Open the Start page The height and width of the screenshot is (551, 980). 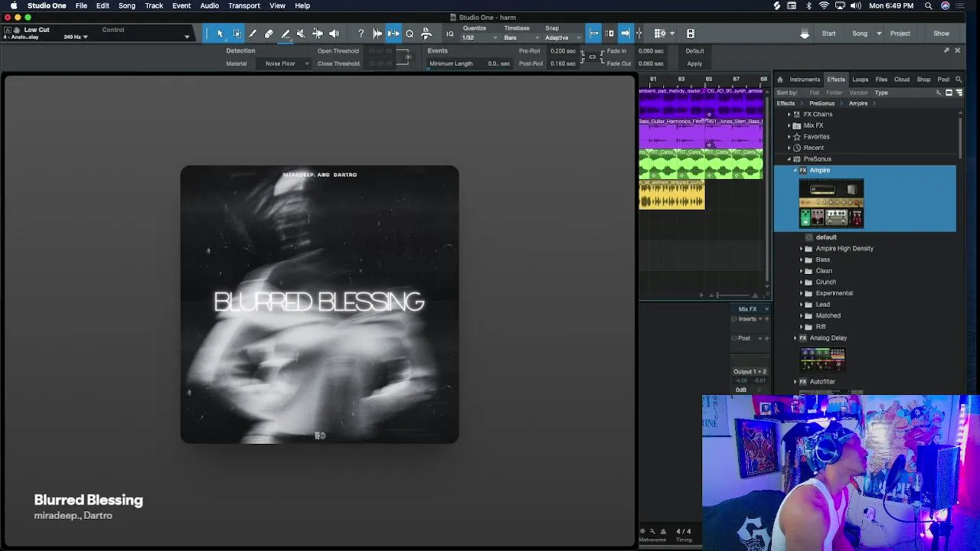point(828,34)
